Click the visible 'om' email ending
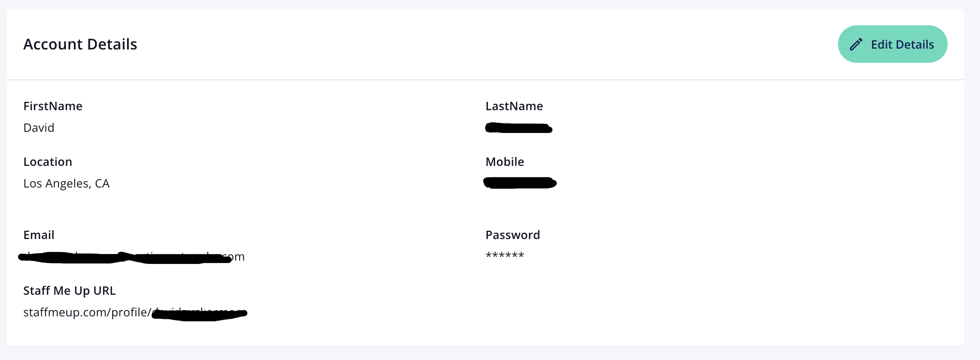 click(x=237, y=257)
